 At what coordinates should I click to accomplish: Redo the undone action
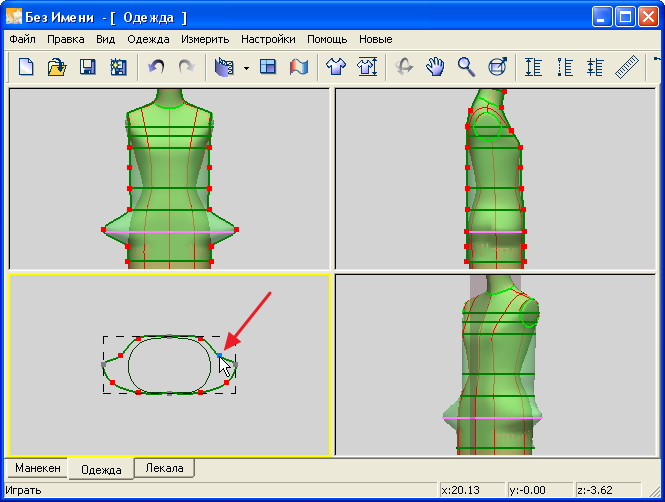click(x=186, y=67)
